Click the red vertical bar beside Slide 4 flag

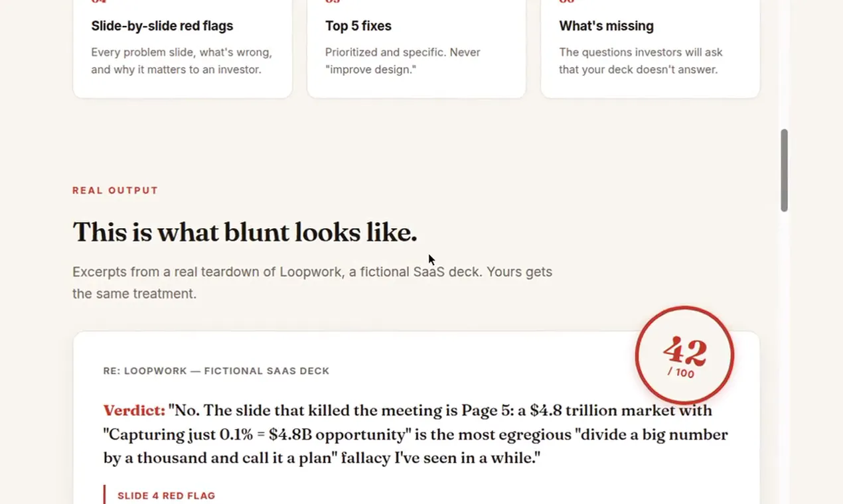click(104, 495)
